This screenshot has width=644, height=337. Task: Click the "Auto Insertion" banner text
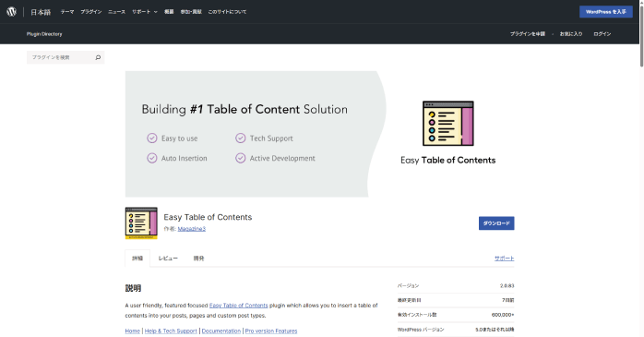(x=184, y=158)
